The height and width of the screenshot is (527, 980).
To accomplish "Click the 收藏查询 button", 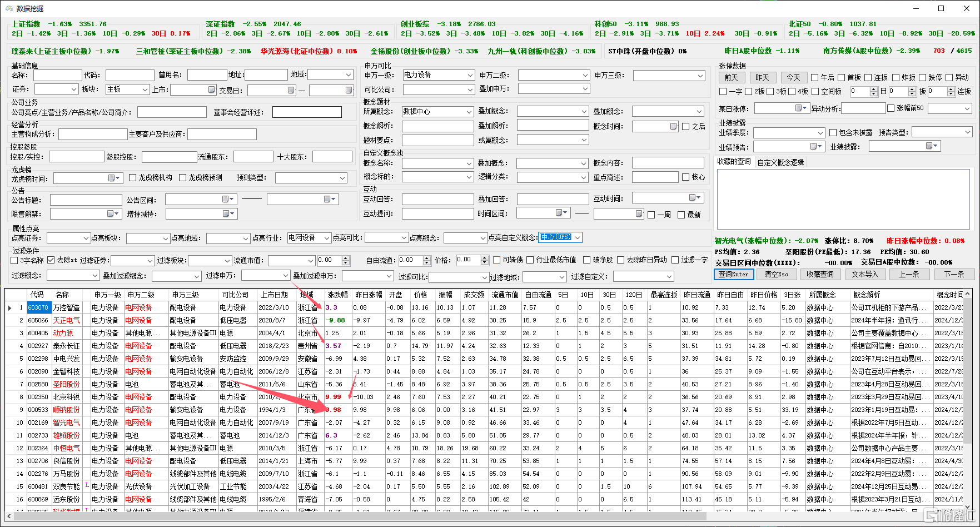I will coord(820,275).
